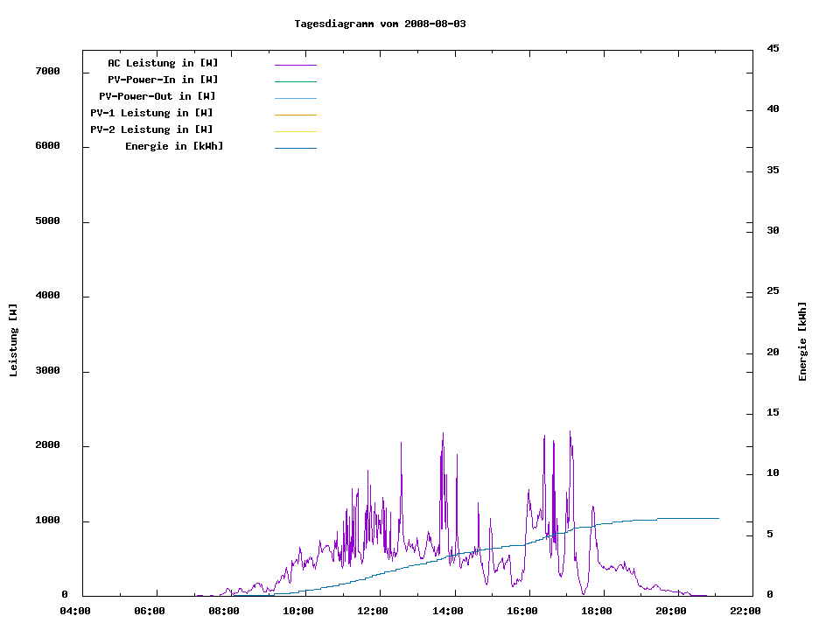
Task: Click the 12:00 tick label on time axis
Action: click(x=373, y=611)
